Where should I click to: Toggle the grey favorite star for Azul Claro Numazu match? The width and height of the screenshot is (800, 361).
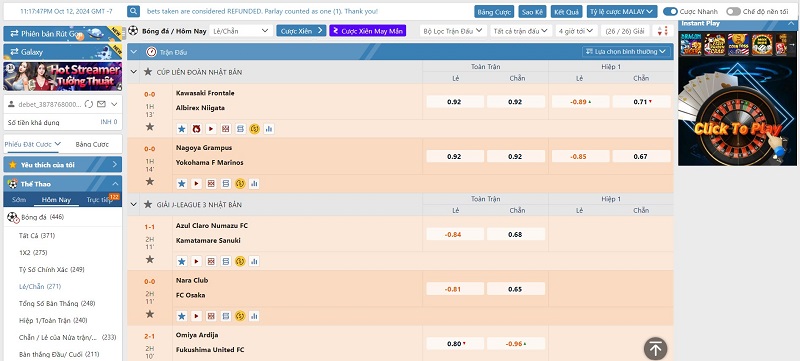149,259
